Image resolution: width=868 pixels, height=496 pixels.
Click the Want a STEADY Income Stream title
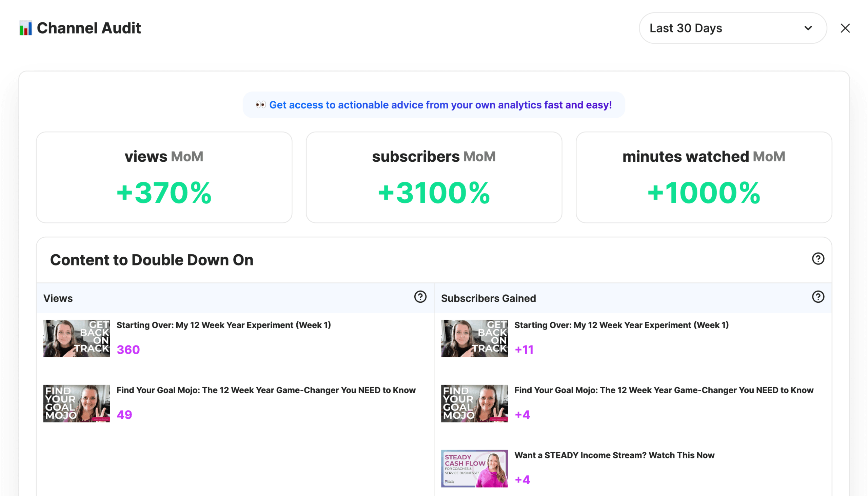pyautogui.click(x=614, y=455)
